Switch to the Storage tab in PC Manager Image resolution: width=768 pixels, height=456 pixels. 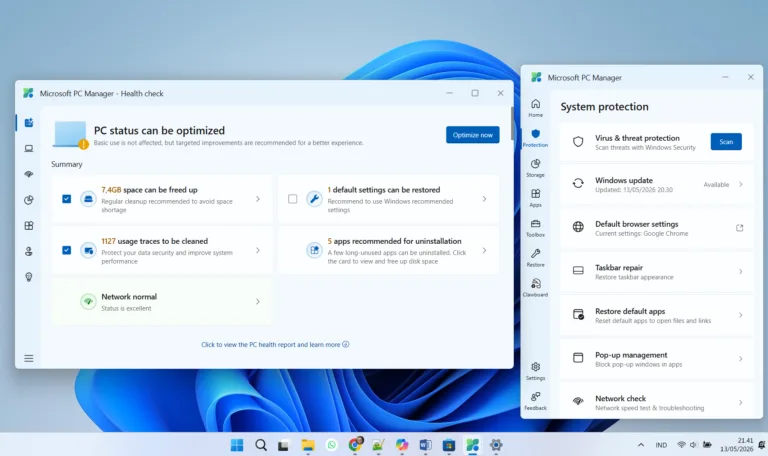tap(535, 168)
